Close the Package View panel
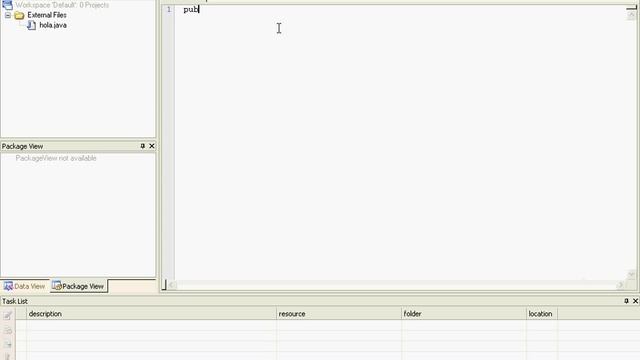 (152, 146)
